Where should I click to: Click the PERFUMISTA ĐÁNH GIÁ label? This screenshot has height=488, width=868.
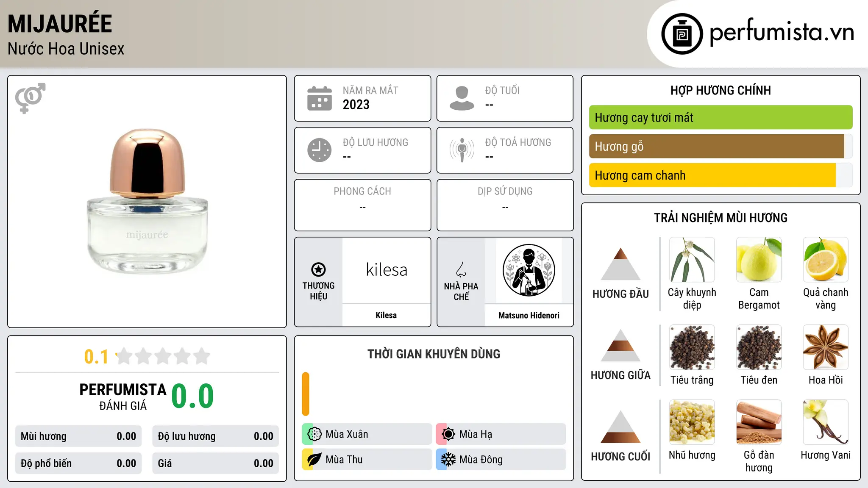(x=123, y=396)
